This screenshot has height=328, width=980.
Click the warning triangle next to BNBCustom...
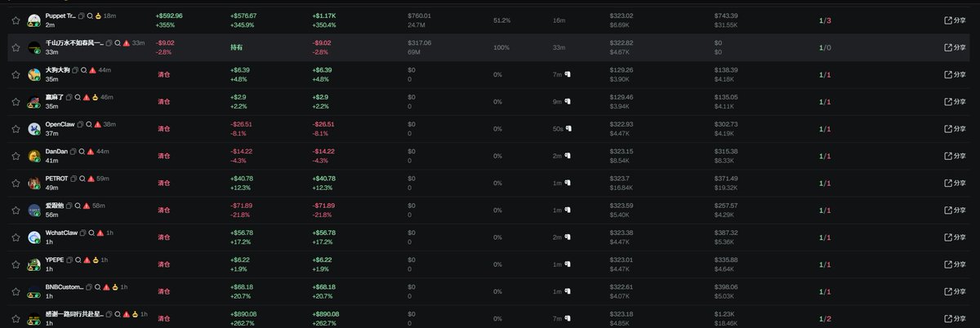106,286
